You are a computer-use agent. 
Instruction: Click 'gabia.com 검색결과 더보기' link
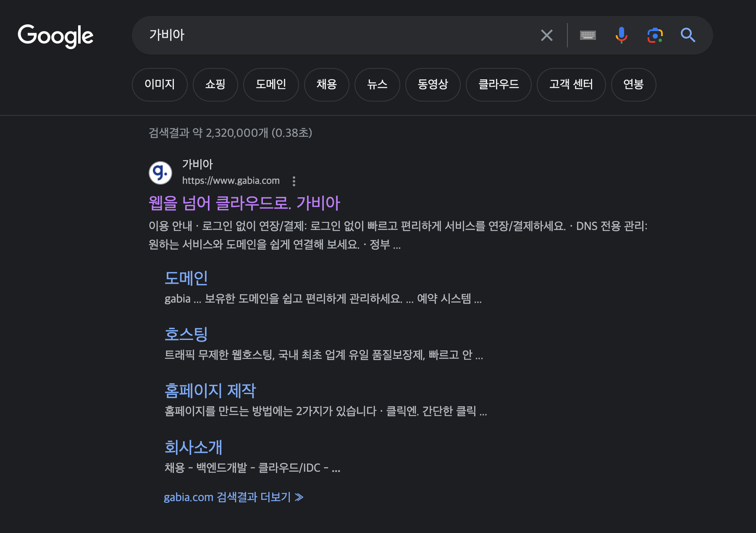[234, 497]
